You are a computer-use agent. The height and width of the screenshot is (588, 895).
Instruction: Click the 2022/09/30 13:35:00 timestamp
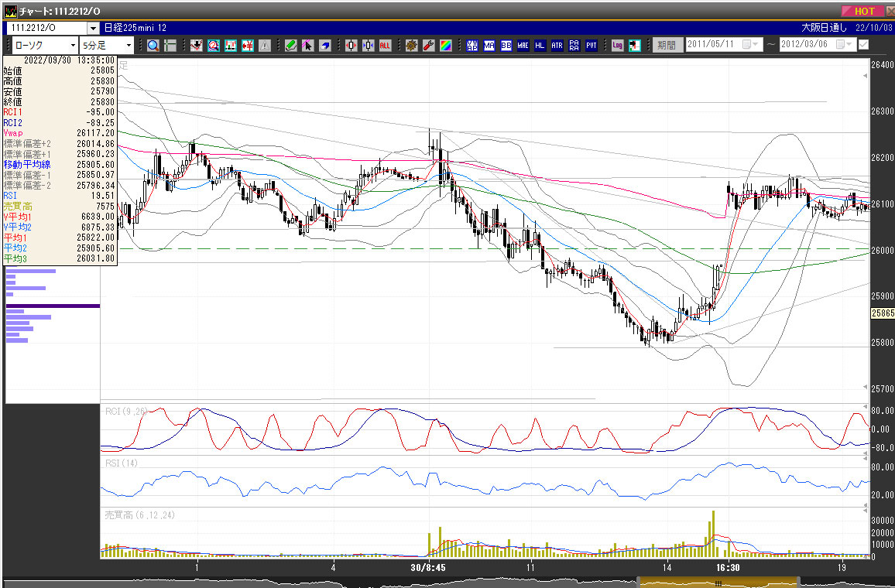(x=69, y=60)
